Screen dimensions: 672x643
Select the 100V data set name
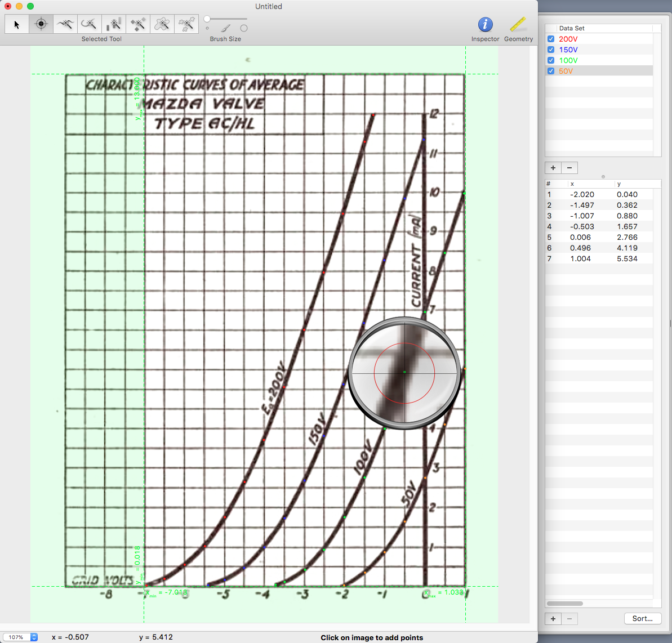[x=568, y=60]
